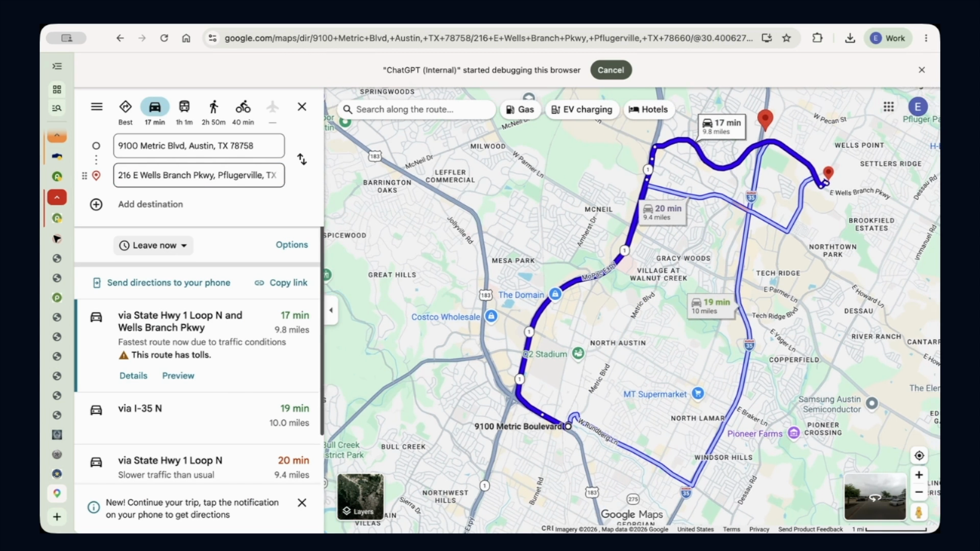
Task: Show your current location
Action: [x=919, y=455]
